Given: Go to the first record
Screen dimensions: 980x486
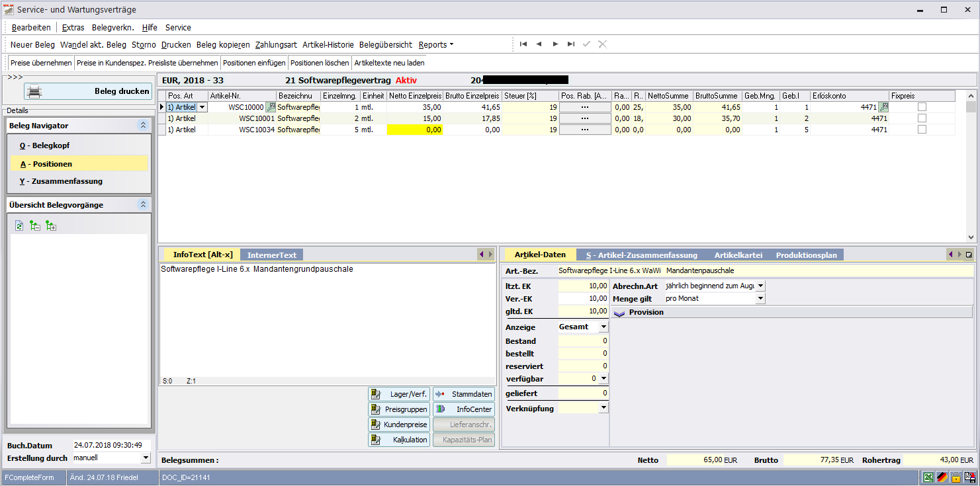Looking at the screenshot, I should click(523, 44).
